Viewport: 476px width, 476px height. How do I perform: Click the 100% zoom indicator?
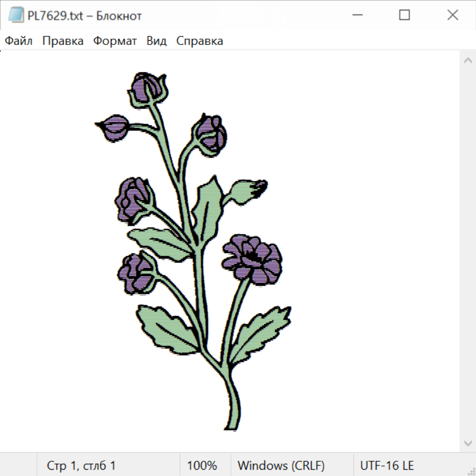pos(202,465)
